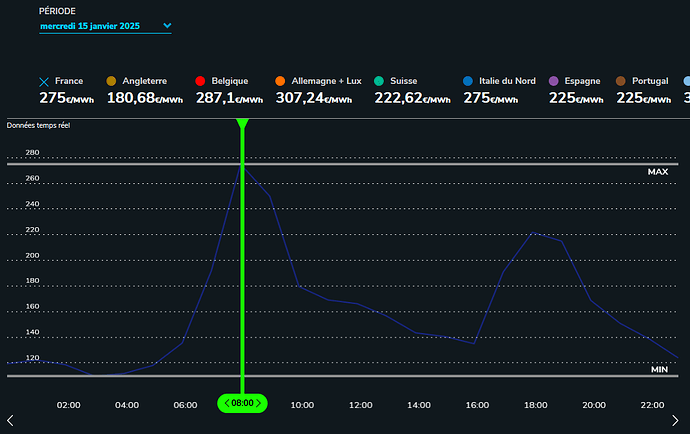The image size is (690, 434).
Task: Click the brown Portugal legend dot
Action: 620,81
